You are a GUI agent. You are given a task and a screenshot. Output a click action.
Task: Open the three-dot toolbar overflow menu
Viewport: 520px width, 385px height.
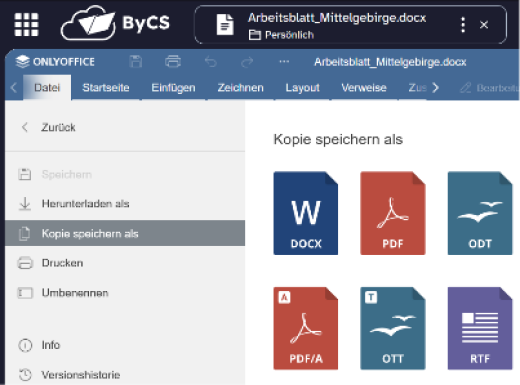tap(284, 62)
